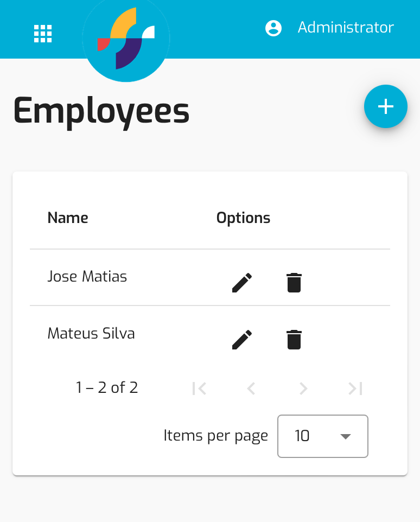Jump to last page of employees
The width and height of the screenshot is (420, 522).
(355, 389)
